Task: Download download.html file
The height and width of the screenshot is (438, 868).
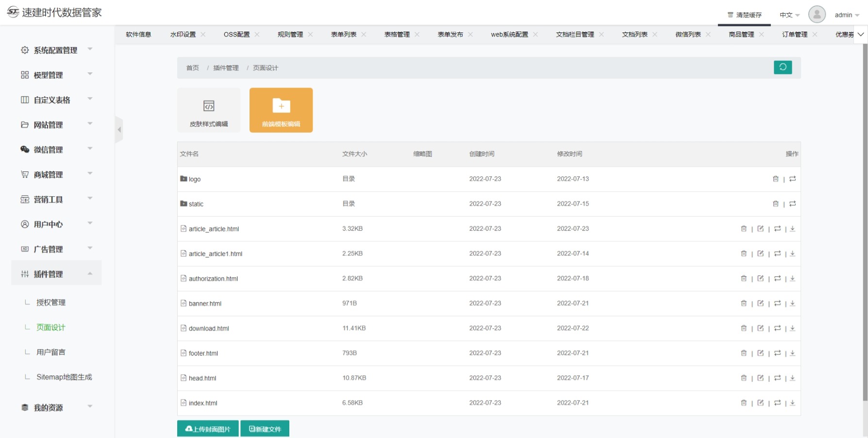Action: (x=792, y=328)
